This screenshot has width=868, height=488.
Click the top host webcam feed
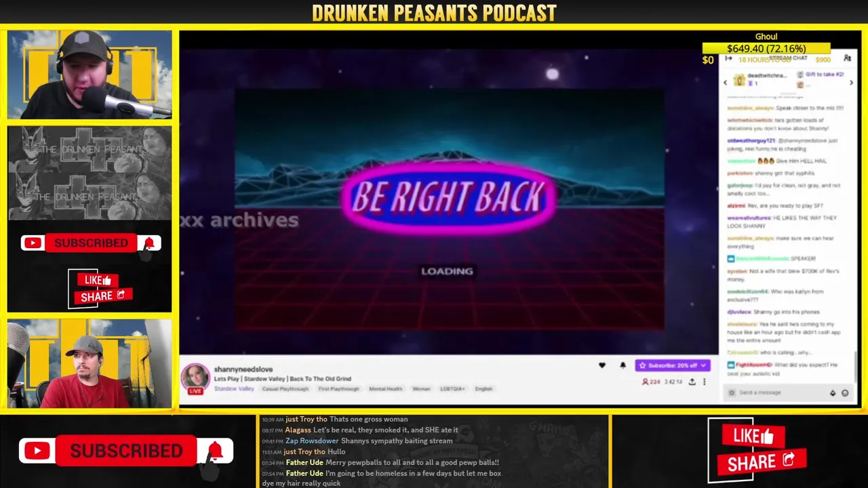90,75
